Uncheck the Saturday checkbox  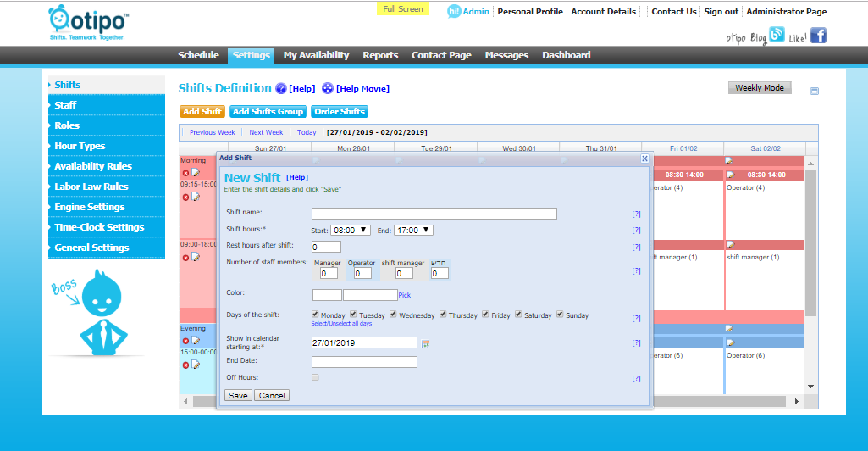pos(518,315)
